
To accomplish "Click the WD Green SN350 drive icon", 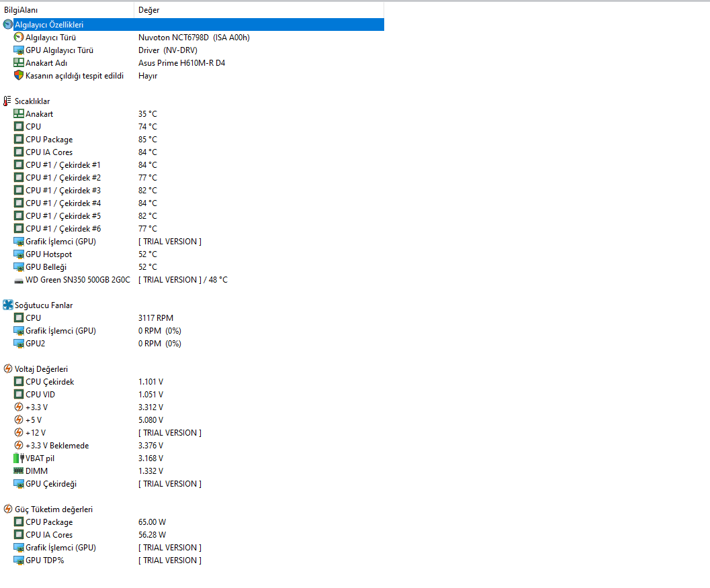I will pyautogui.click(x=19, y=280).
